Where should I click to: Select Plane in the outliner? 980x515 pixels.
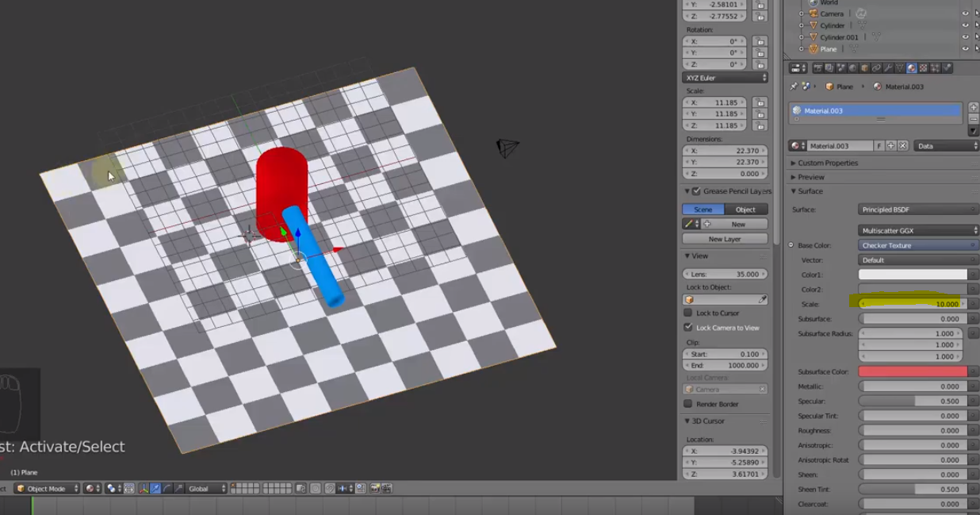click(829, 49)
